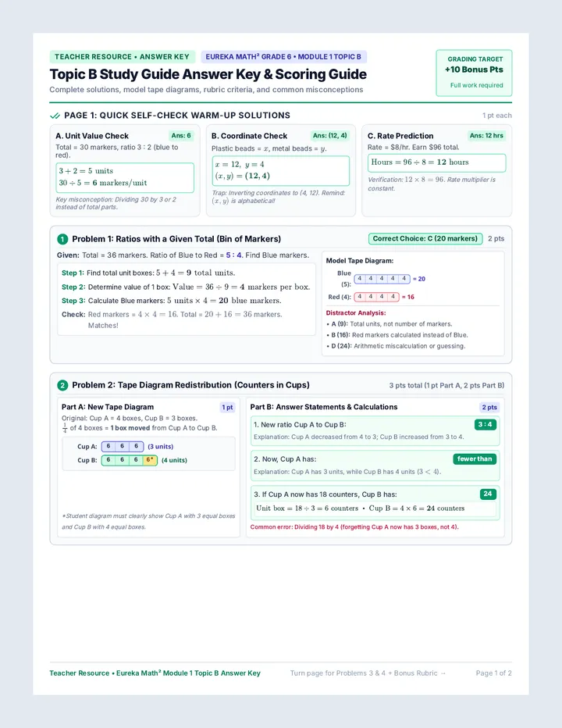The height and width of the screenshot is (728, 562).
Task: Click the Red tape bar with four 4s
Action: tap(376, 297)
